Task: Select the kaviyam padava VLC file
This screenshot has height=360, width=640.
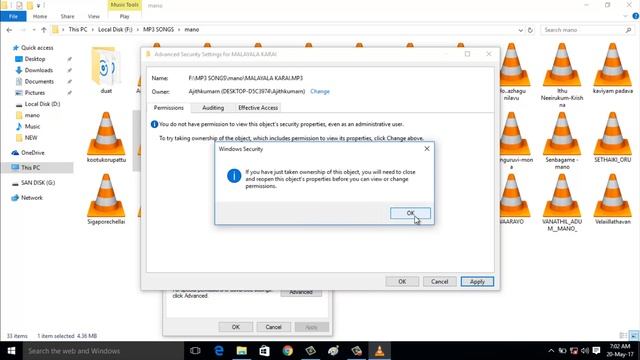Action: [613, 69]
